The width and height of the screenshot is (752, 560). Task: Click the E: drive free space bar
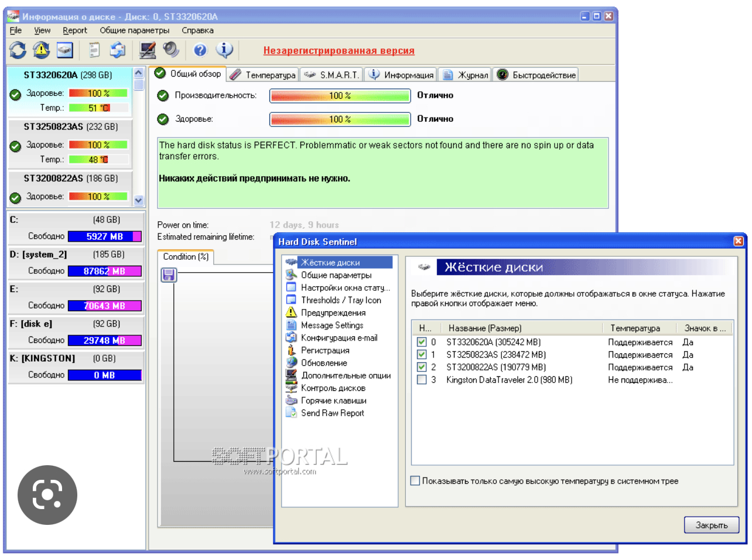tap(105, 305)
